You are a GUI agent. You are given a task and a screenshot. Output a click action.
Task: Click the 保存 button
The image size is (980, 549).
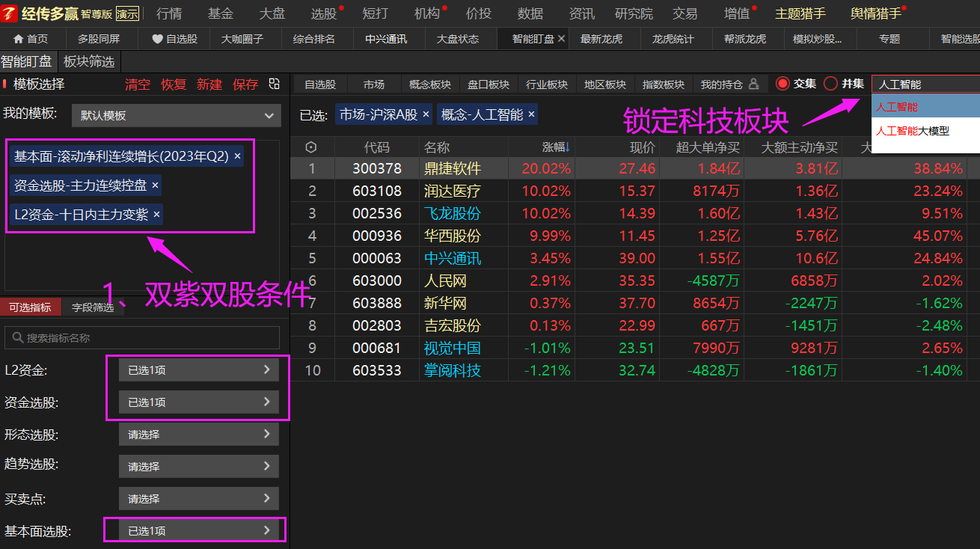pos(245,85)
